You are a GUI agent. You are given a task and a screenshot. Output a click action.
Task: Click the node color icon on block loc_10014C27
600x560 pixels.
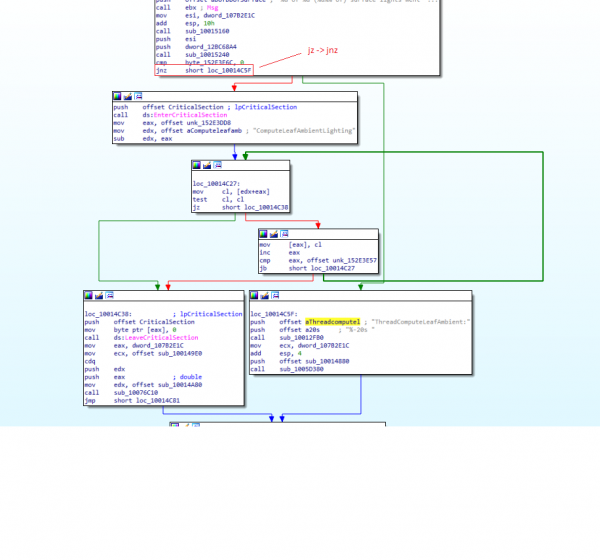pyautogui.click(x=197, y=164)
